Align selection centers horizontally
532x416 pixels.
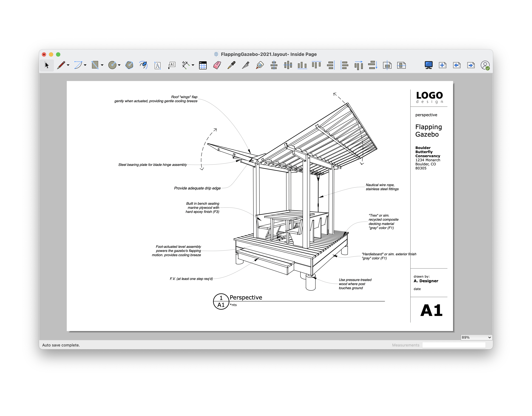pyautogui.click(x=288, y=65)
